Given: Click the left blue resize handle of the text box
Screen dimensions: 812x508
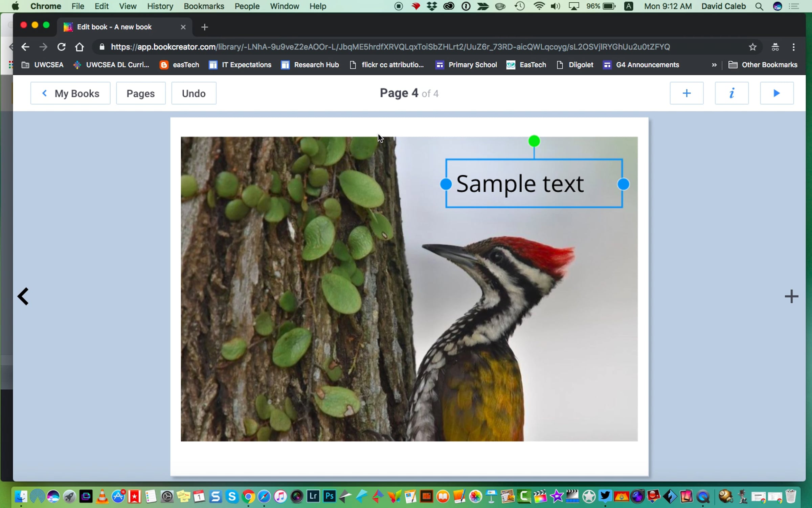Looking at the screenshot, I should [x=446, y=184].
